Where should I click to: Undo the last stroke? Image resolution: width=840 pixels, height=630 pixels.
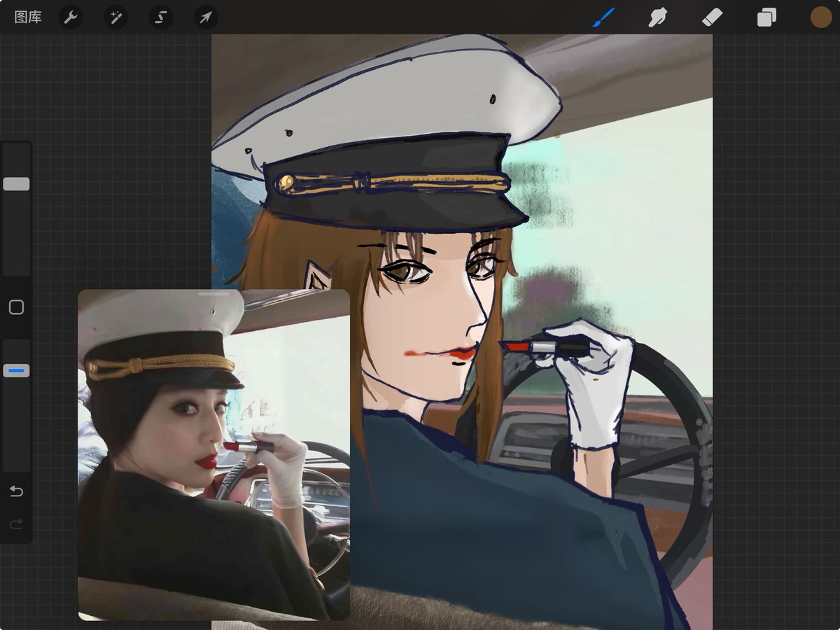[x=16, y=491]
